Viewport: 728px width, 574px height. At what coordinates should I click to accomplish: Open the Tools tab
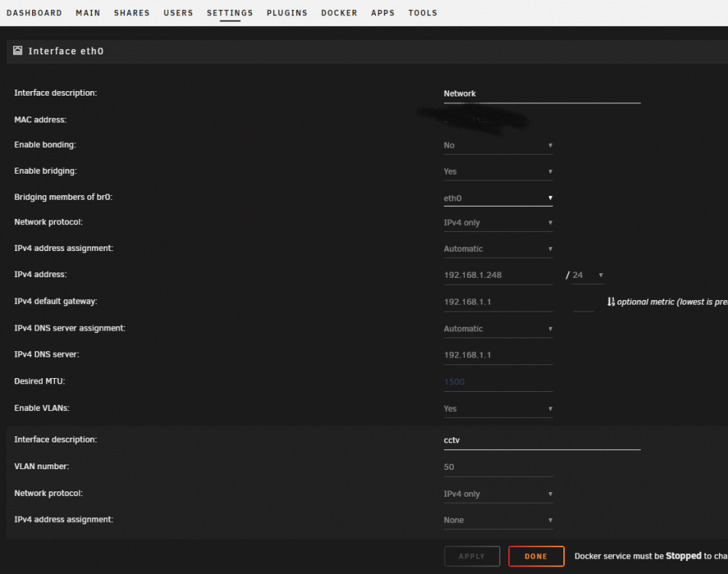pyautogui.click(x=423, y=13)
